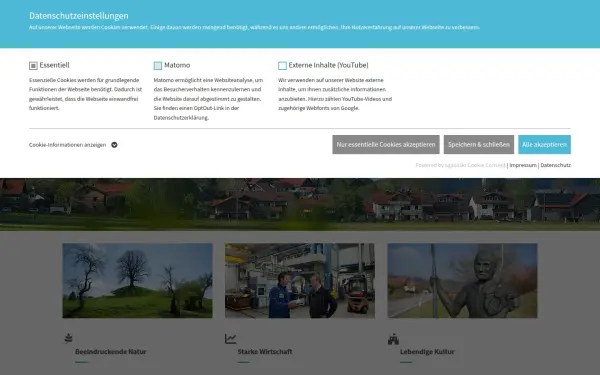600x375 pixels.
Task: Click 'Speichern & schließen' button
Action: [x=479, y=145]
